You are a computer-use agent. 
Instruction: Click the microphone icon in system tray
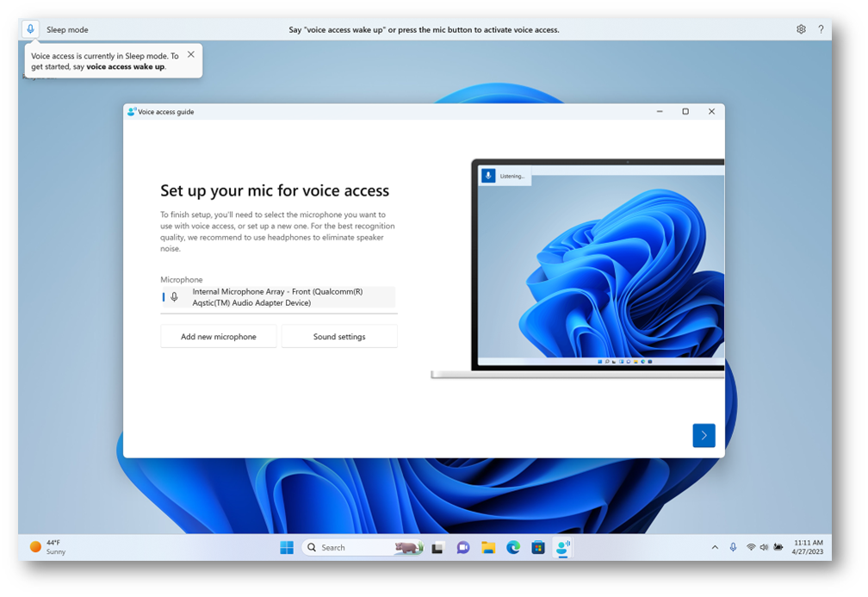coord(733,547)
